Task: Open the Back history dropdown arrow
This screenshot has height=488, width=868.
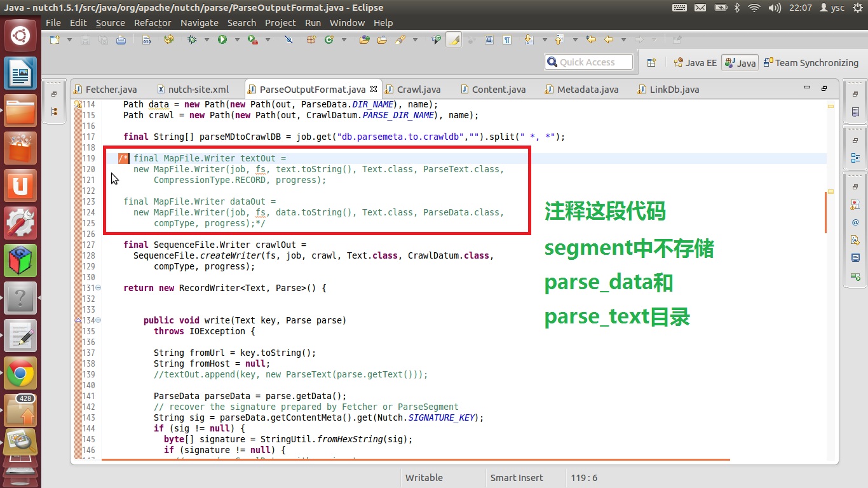Action: click(623, 39)
